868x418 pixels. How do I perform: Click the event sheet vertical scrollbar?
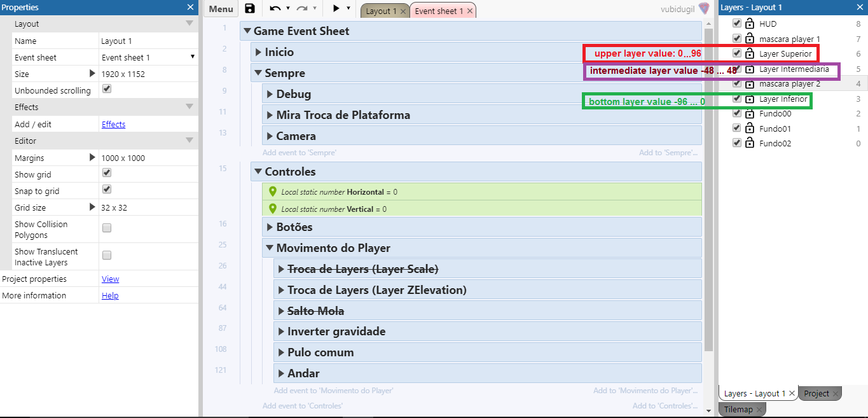[x=708, y=191]
